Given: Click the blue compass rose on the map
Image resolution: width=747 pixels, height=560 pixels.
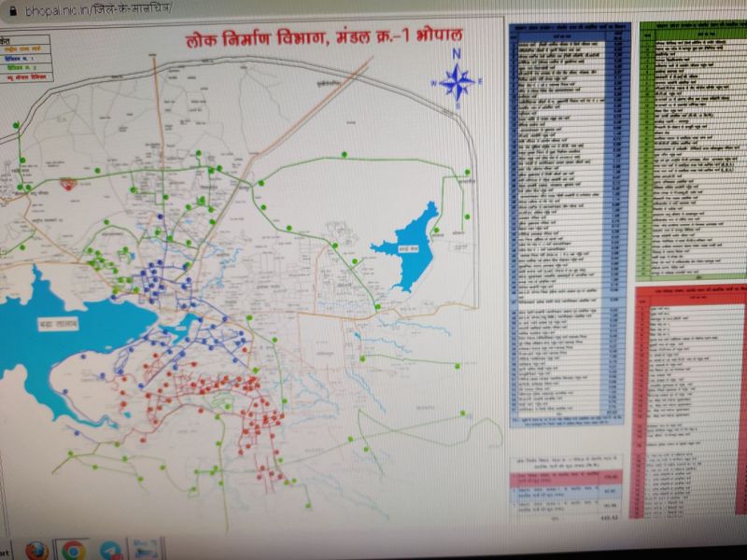Looking at the screenshot, I should pyautogui.click(x=457, y=83).
